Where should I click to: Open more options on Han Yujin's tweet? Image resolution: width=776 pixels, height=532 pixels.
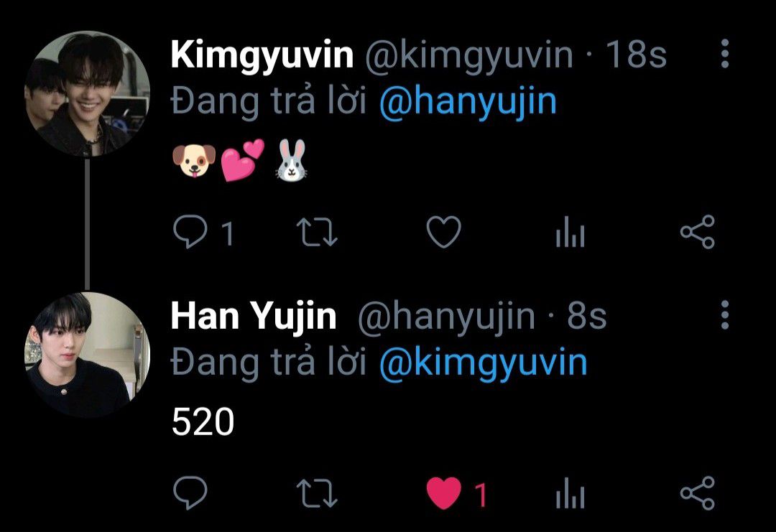724,314
